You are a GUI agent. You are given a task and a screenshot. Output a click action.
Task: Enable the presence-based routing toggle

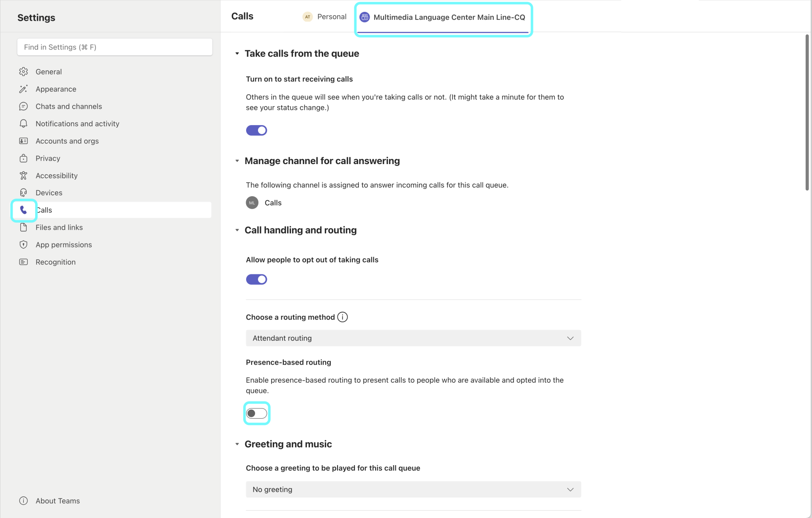(x=257, y=414)
